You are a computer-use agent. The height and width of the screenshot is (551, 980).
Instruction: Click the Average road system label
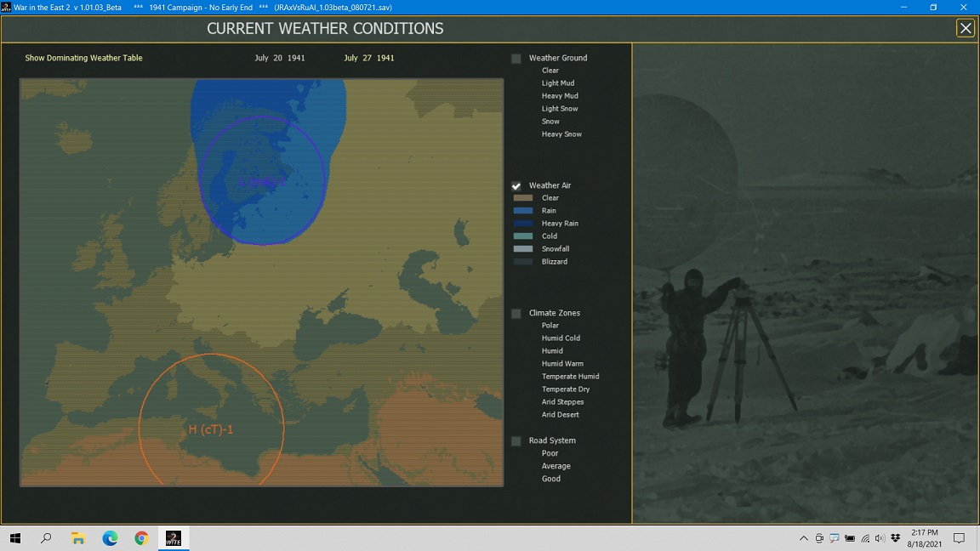pyautogui.click(x=556, y=466)
